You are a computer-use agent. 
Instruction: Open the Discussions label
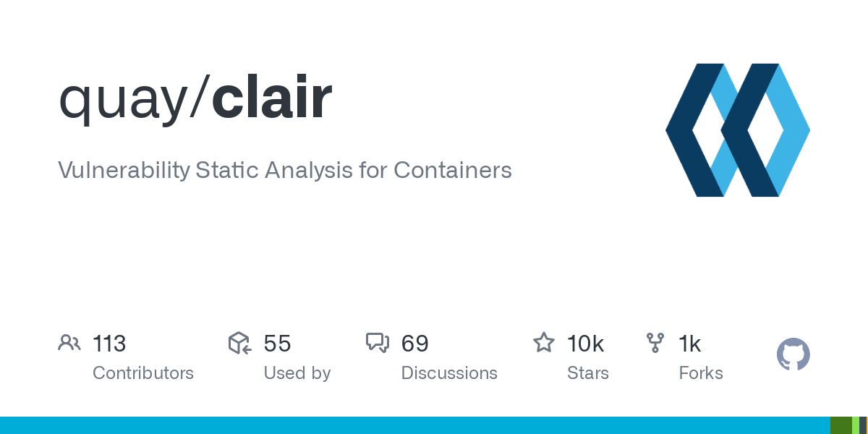pyautogui.click(x=449, y=373)
